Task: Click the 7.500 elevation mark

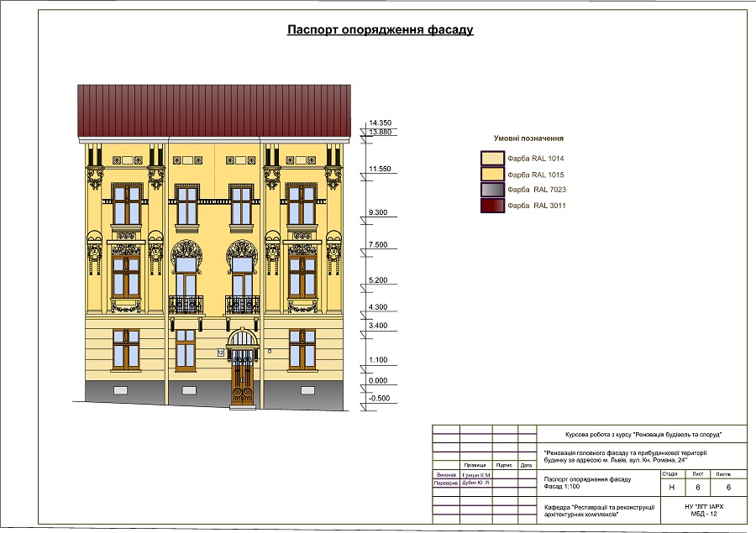Action: (378, 245)
